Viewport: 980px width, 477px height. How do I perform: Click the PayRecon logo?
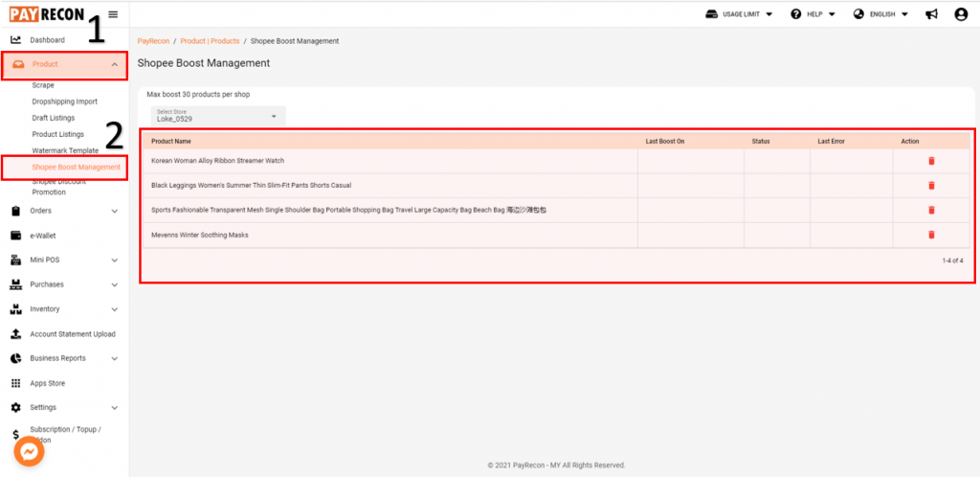(x=47, y=13)
